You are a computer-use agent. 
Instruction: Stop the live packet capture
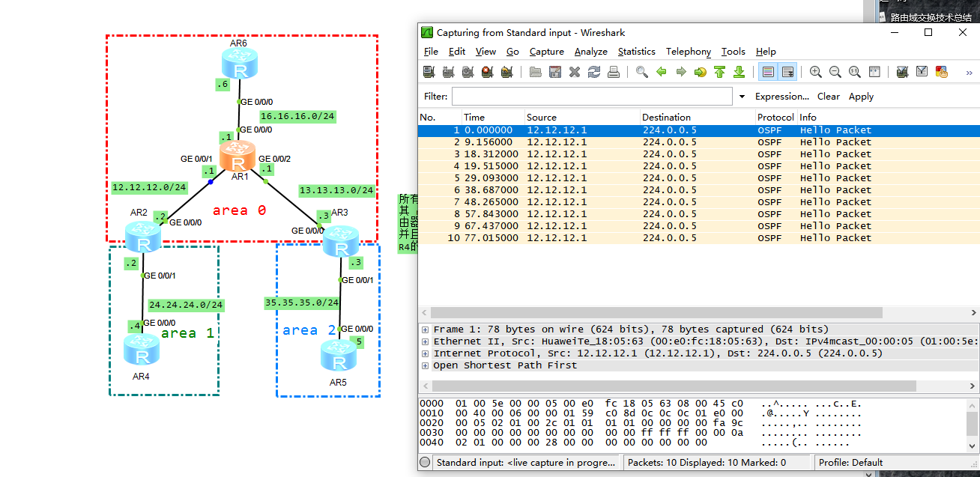[487, 72]
